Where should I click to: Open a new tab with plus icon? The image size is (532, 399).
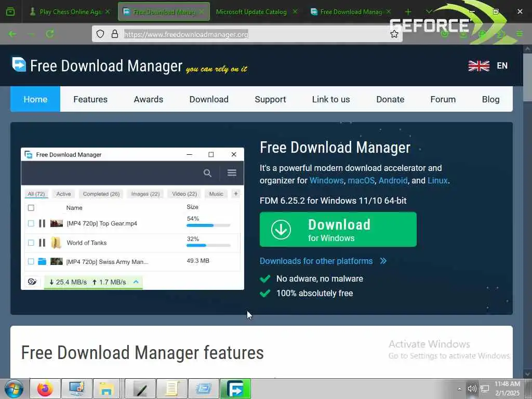coord(408,12)
